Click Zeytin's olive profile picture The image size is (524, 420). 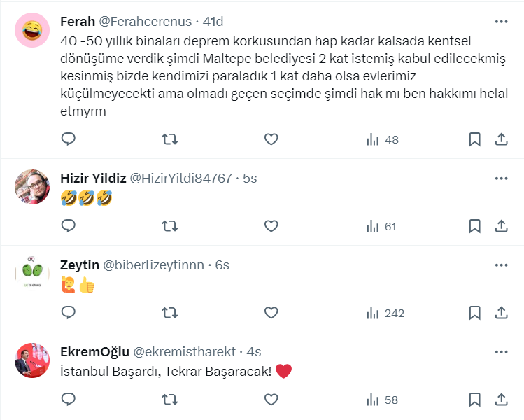[32, 274]
